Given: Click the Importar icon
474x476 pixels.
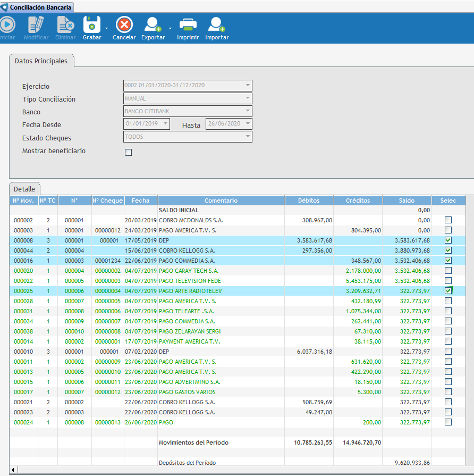Looking at the screenshot, I should (x=217, y=24).
